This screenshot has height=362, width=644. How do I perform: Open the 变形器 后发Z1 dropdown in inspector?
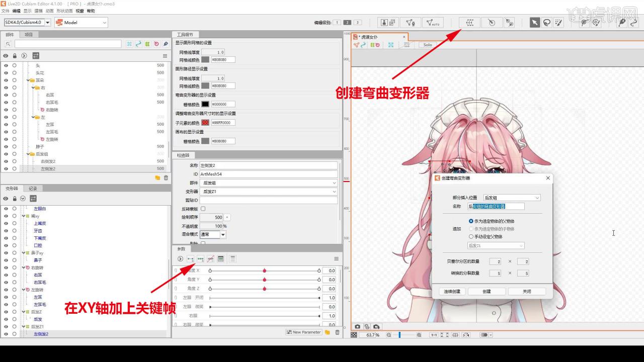click(x=269, y=192)
